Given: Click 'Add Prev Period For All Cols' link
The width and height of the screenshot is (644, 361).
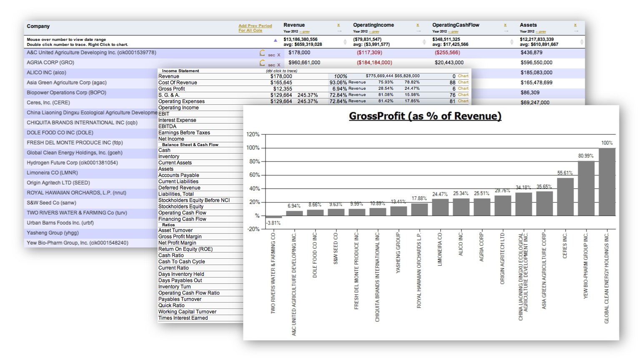Looking at the screenshot, I should pos(255,28).
